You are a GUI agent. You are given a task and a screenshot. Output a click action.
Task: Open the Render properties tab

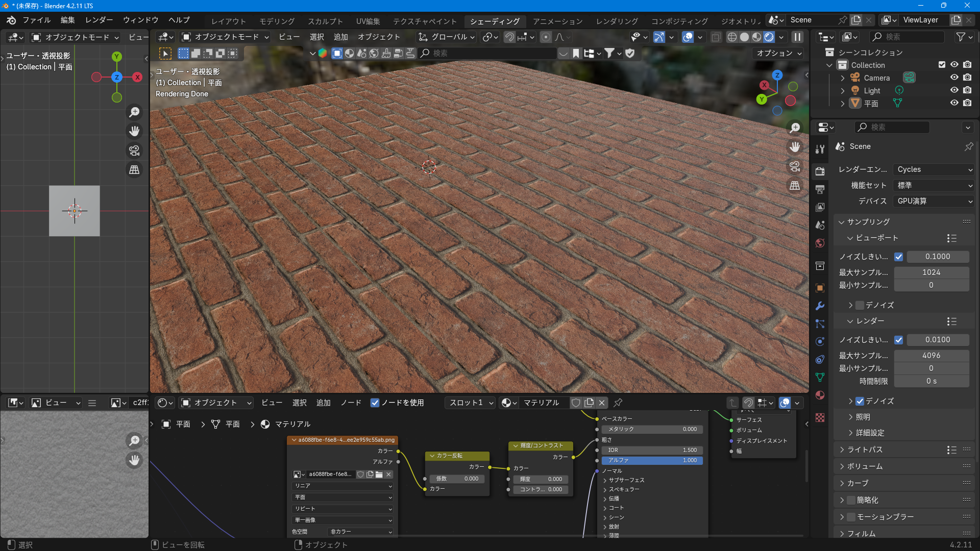coord(820,171)
